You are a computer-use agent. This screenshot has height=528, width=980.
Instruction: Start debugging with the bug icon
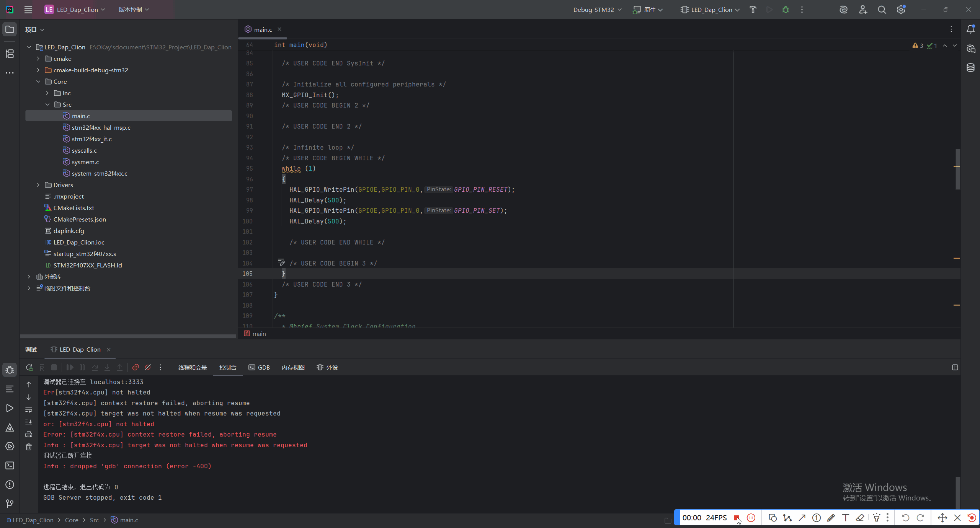[786, 10]
